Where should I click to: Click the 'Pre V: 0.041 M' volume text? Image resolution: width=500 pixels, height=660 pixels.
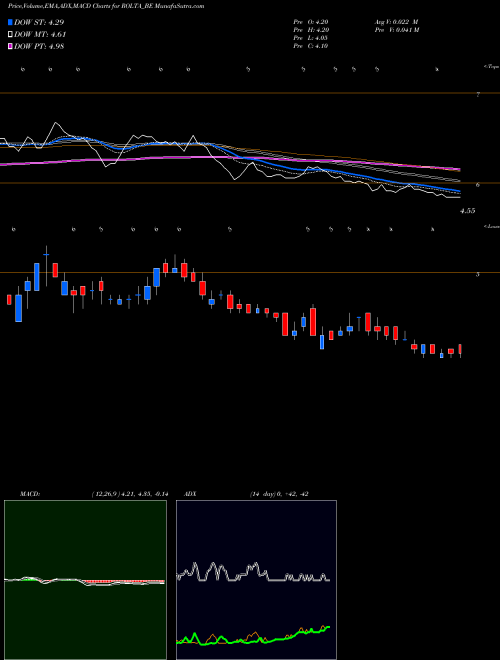396,30
